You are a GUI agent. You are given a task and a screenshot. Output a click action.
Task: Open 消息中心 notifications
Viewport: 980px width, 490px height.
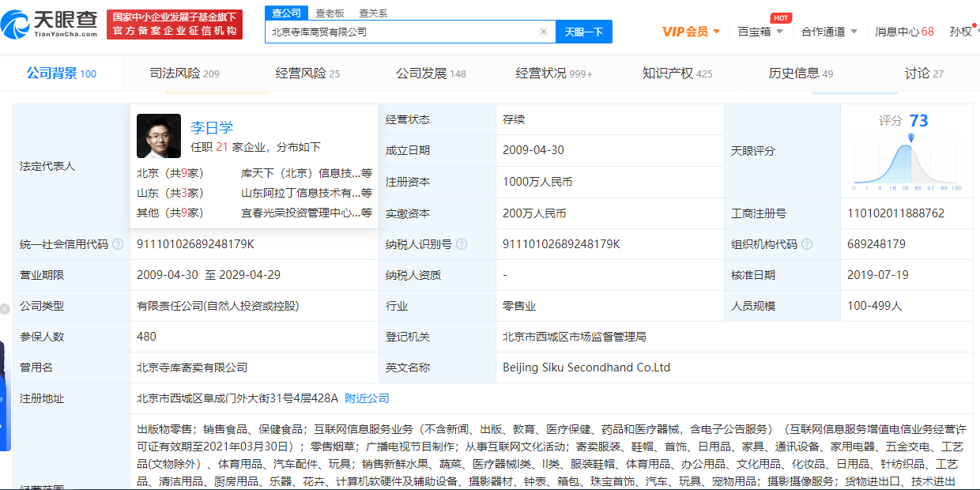(x=904, y=32)
